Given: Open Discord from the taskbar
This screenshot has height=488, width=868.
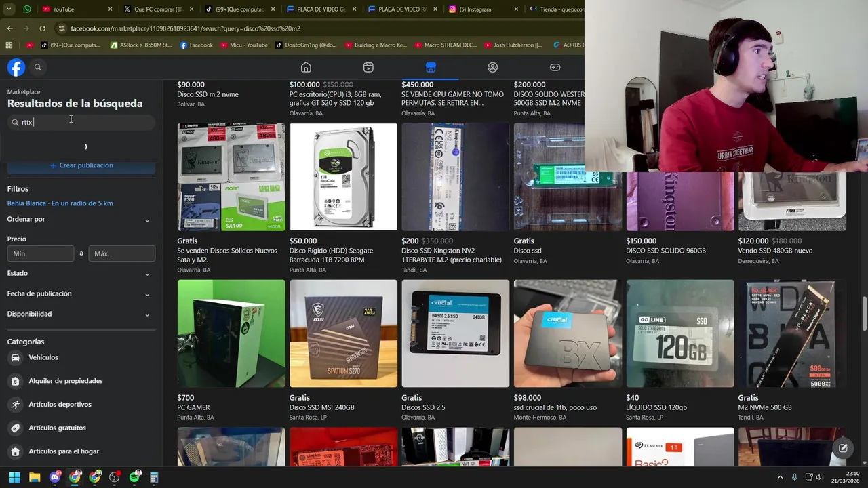Looking at the screenshot, I should point(55,477).
